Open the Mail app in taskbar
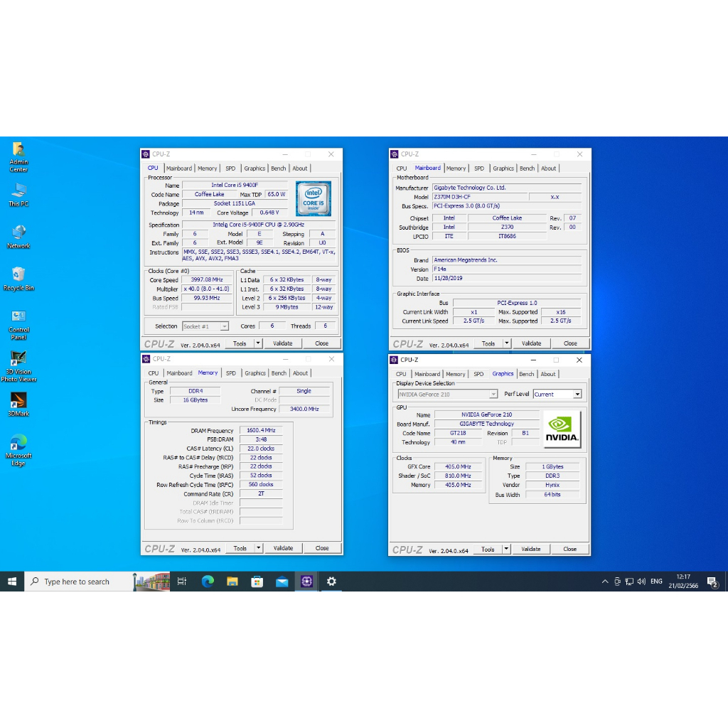The width and height of the screenshot is (728, 728). tap(282, 582)
